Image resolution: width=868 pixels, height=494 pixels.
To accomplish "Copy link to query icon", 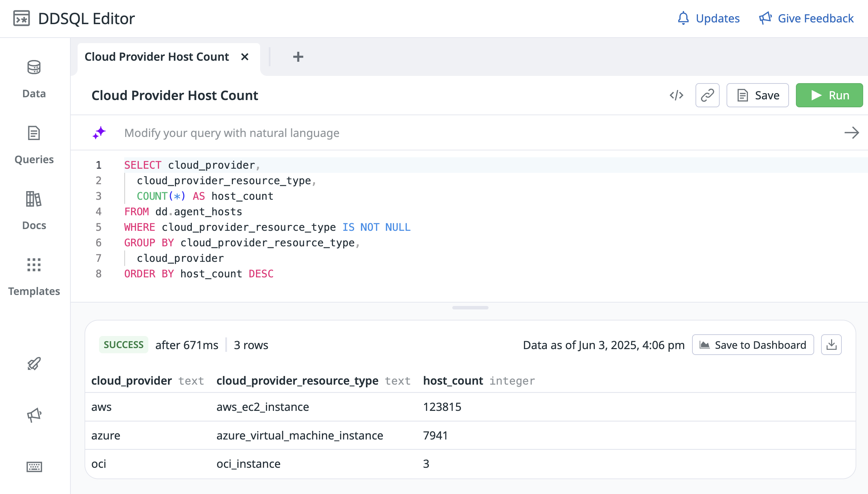I will 707,95.
